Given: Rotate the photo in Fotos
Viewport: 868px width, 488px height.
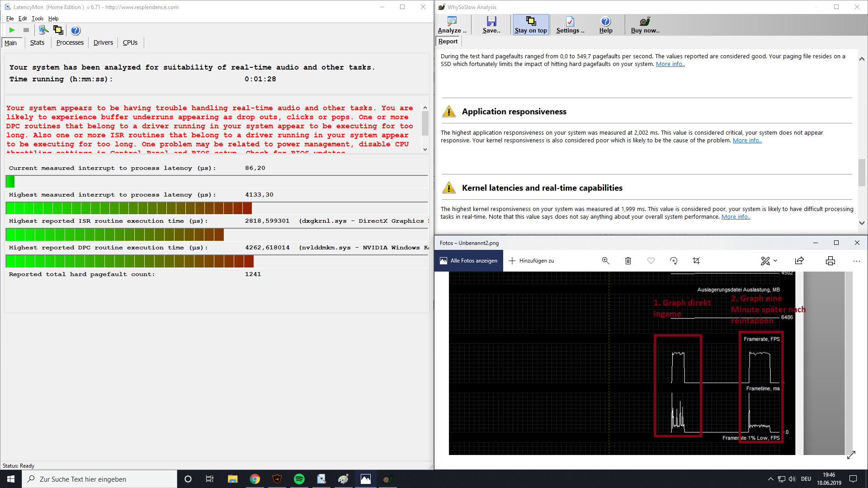Looking at the screenshot, I should click(674, 261).
